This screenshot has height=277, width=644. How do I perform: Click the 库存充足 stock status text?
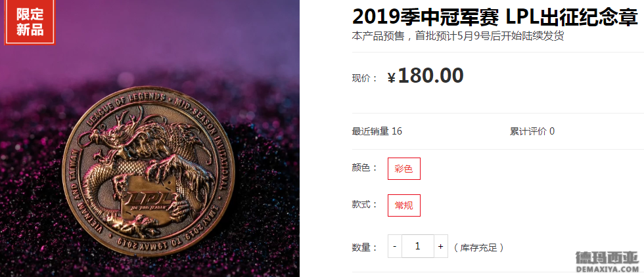pyautogui.click(x=478, y=247)
